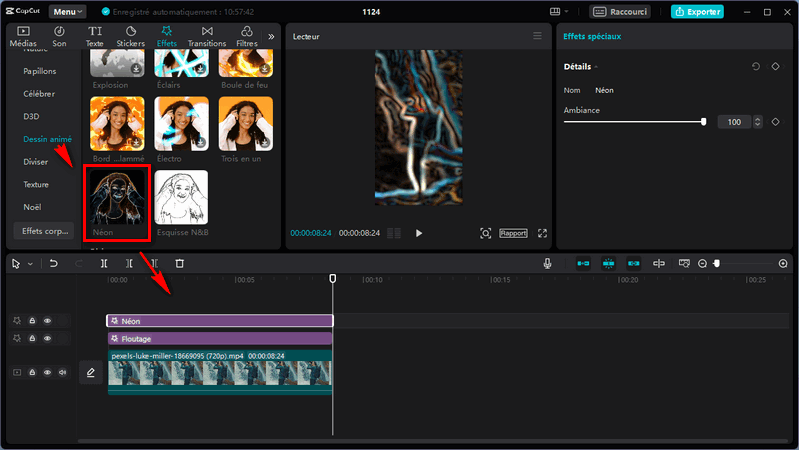Select Noël effect category
Image resolution: width=799 pixels, height=450 pixels.
(x=32, y=207)
